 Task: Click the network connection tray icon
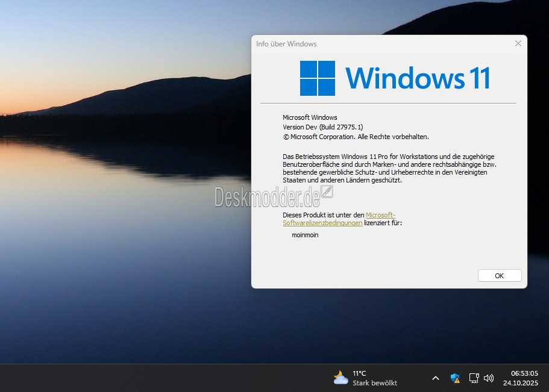[x=474, y=378]
